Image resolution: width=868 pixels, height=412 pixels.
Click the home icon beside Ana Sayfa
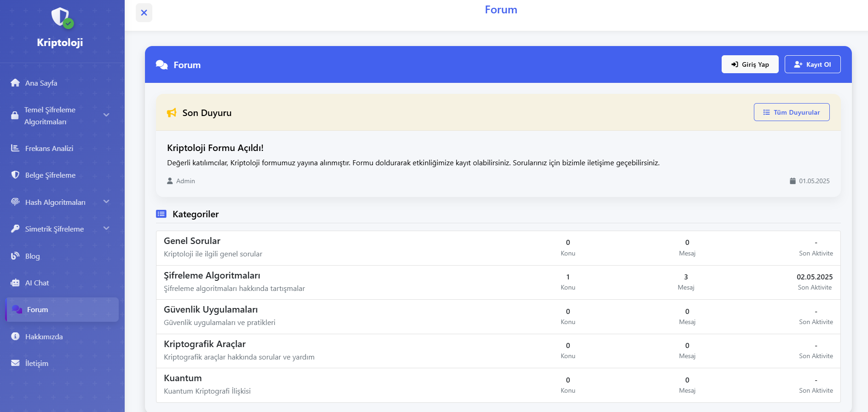click(x=15, y=83)
